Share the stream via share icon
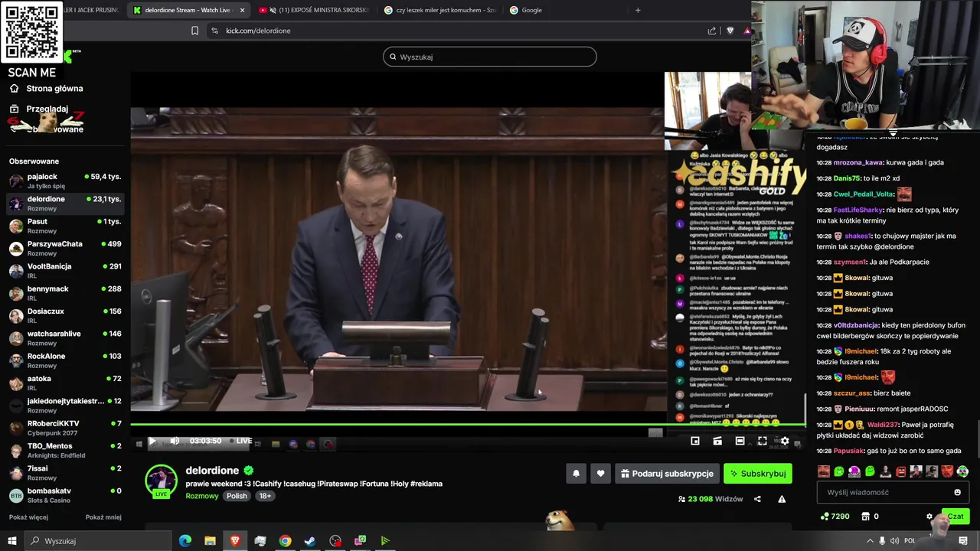The image size is (980, 551). [757, 499]
